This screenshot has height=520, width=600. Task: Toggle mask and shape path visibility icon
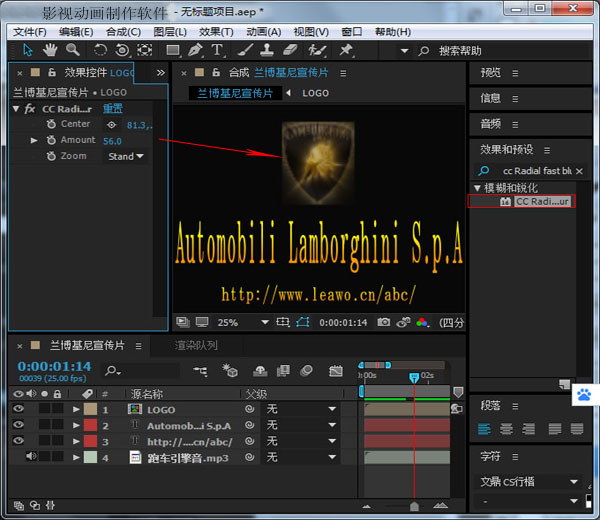(x=303, y=322)
